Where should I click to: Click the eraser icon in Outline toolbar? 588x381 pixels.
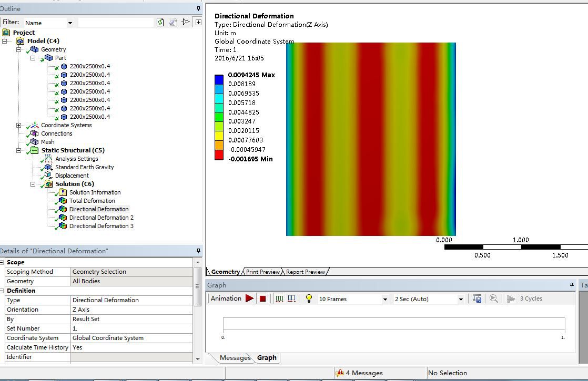click(x=173, y=22)
